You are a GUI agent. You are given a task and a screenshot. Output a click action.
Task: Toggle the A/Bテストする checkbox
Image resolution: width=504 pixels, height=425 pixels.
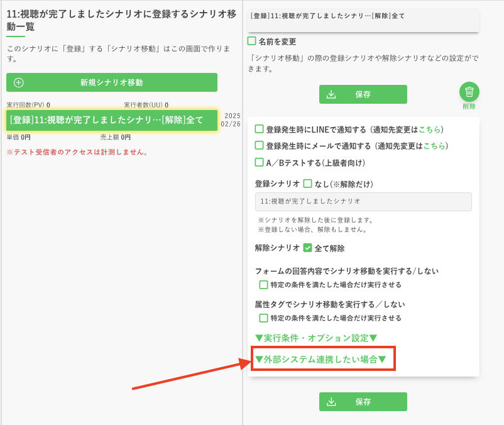point(259,162)
